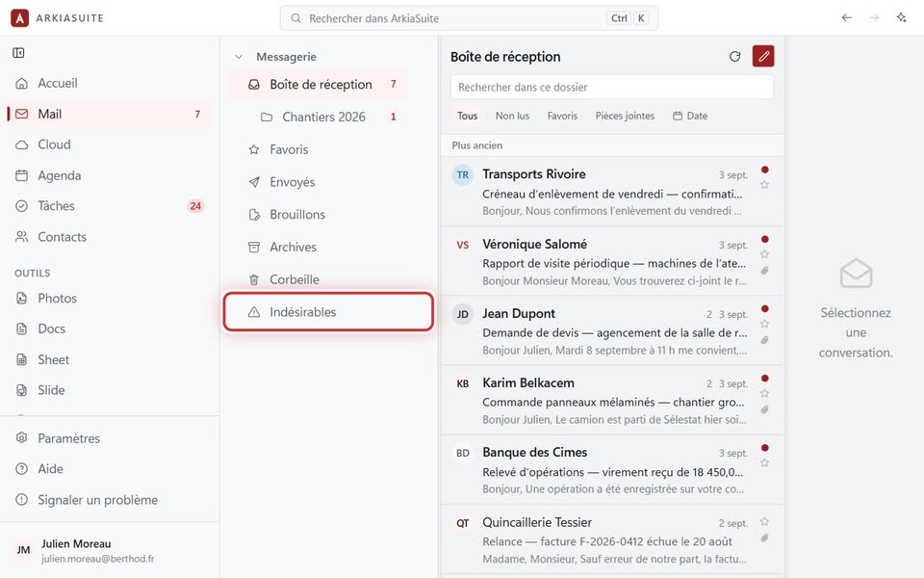The height and width of the screenshot is (578, 924).
Task: Compose a new message with pencil button
Action: 763,56
